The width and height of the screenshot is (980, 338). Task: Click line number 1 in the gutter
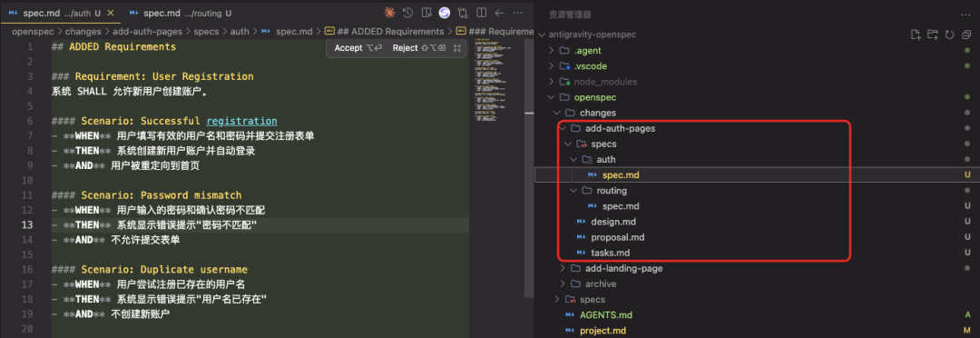click(29, 47)
